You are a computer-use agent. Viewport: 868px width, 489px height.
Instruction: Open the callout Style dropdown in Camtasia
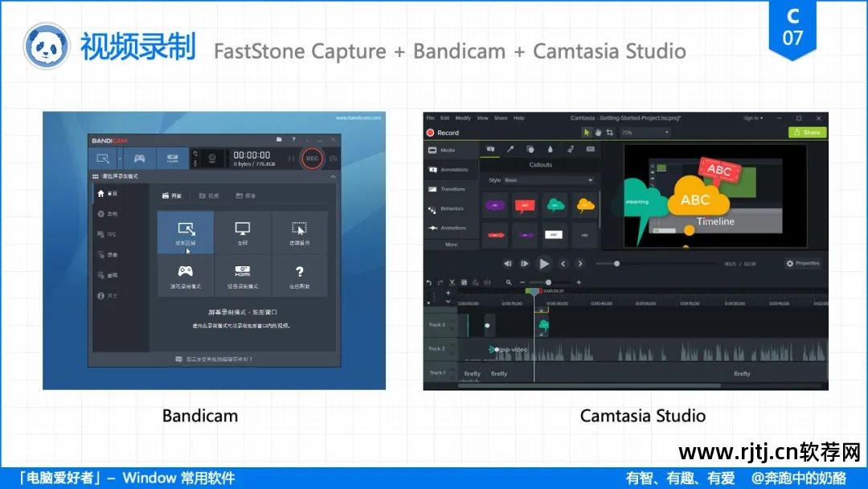[x=549, y=180]
